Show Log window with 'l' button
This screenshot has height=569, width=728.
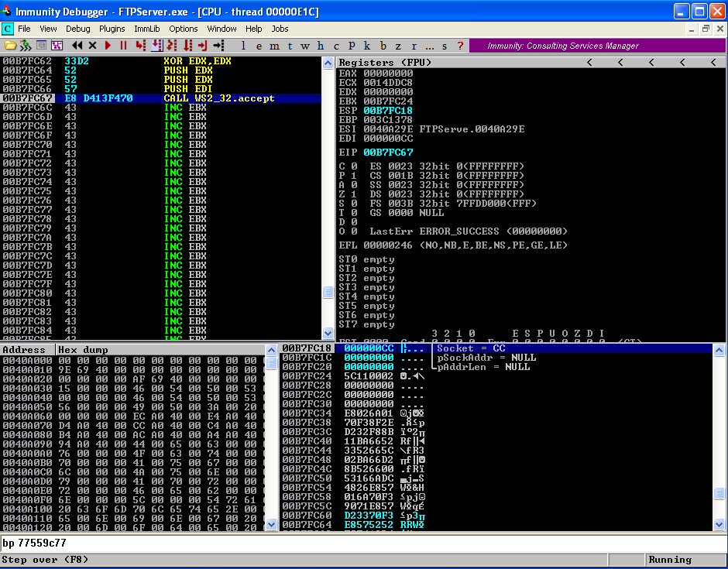(243, 46)
